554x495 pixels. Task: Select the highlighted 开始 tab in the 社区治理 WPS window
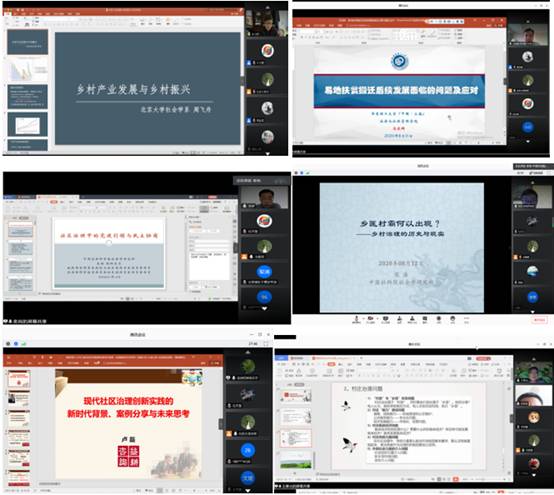coord(54,202)
